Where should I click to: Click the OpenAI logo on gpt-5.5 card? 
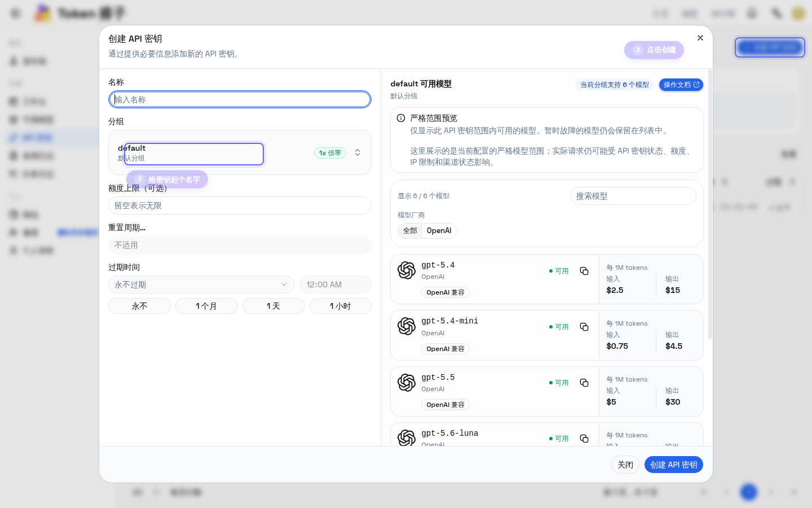click(407, 383)
